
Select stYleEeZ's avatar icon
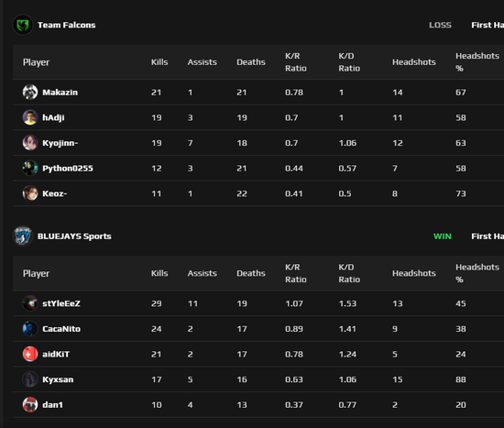point(30,303)
